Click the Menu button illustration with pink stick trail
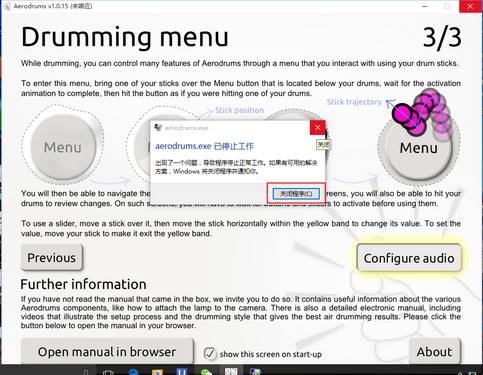The height and width of the screenshot is (375, 483). pyautogui.click(x=419, y=148)
